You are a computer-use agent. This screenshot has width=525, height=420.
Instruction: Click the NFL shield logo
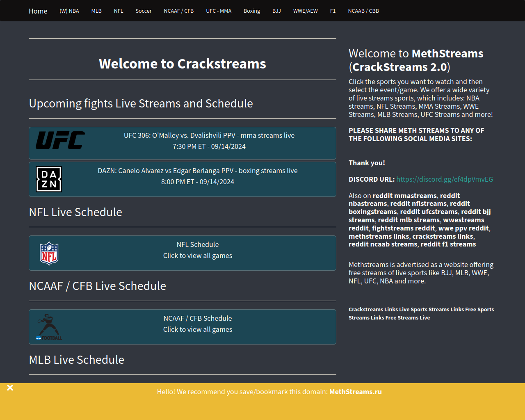(x=49, y=253)
